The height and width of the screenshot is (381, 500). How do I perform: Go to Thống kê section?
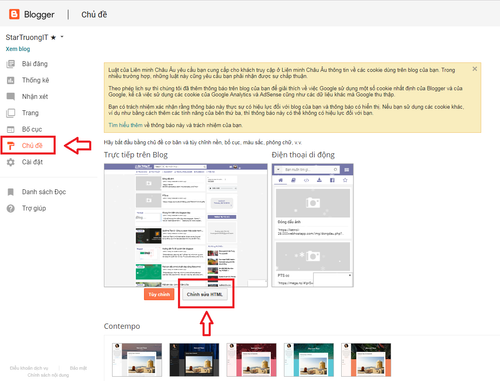(x=35, y=80)
